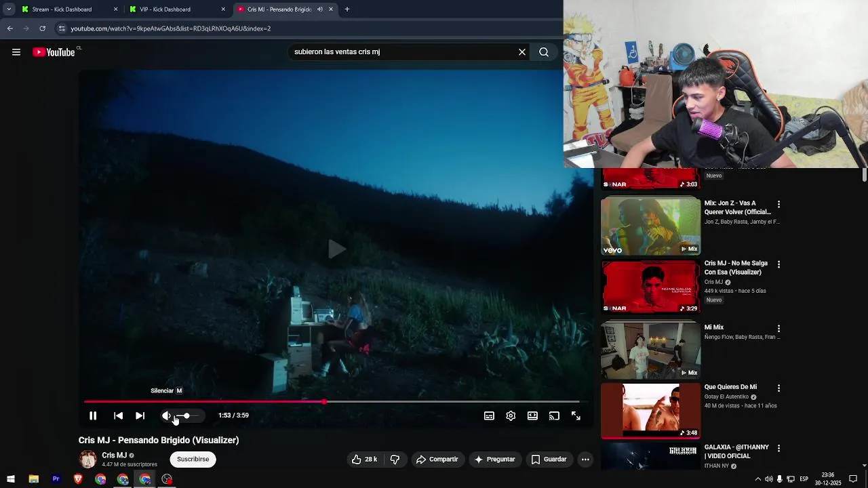
Task: Go back in browser history
Action: (x=9, y=28)
